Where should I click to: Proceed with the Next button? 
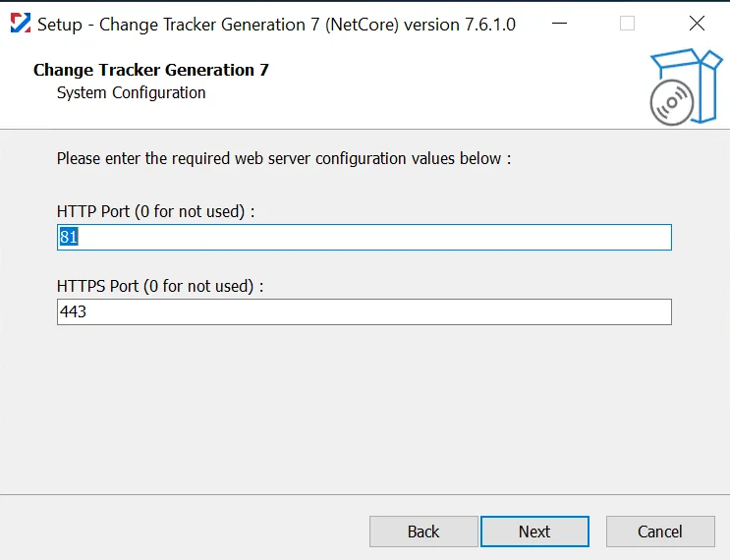click(x=534, y=532)
